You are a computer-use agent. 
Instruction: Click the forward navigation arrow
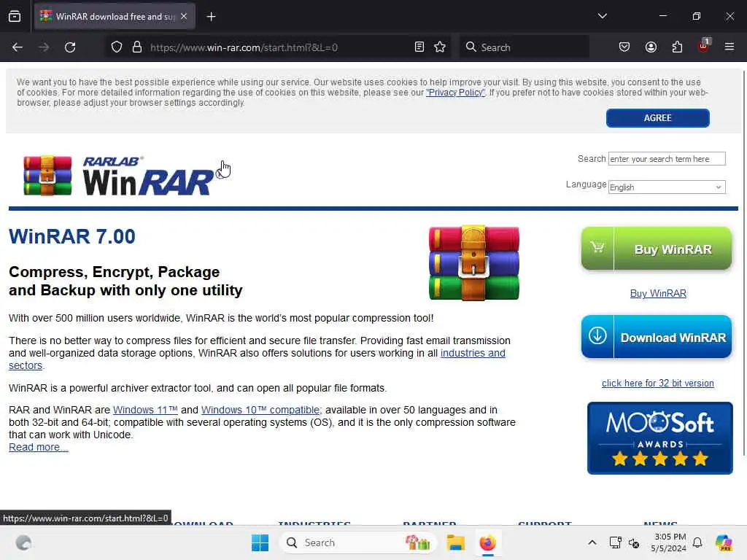[43, 47]
